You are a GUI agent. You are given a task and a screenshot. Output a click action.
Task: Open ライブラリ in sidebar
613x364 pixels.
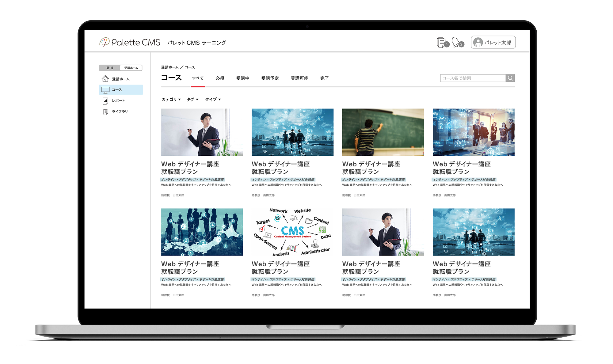(x=121, y=112)
